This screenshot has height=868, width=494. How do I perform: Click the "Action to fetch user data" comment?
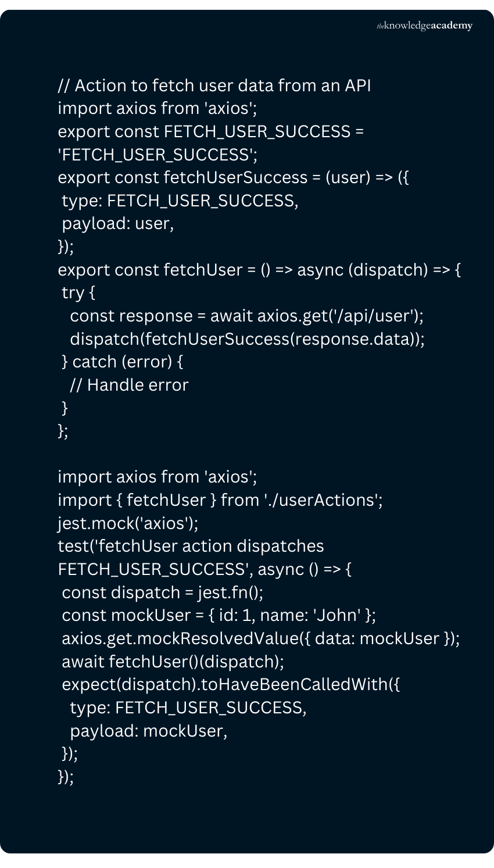(x=214, y=85)
